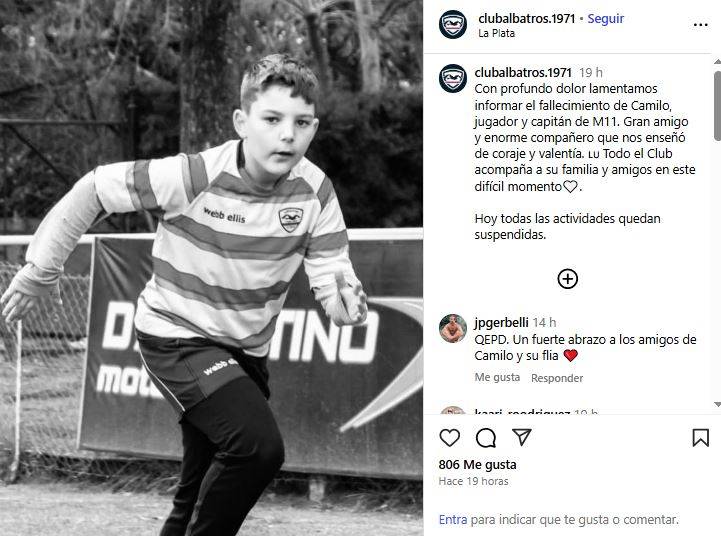Open the La Plata location link
The width and height of the screenshot is (721, 536).
496,34
